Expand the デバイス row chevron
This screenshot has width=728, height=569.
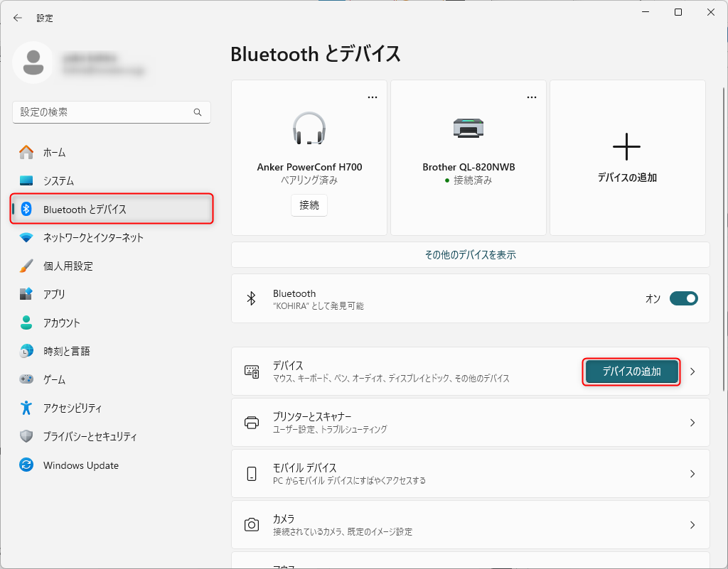(x=692, y=372)
